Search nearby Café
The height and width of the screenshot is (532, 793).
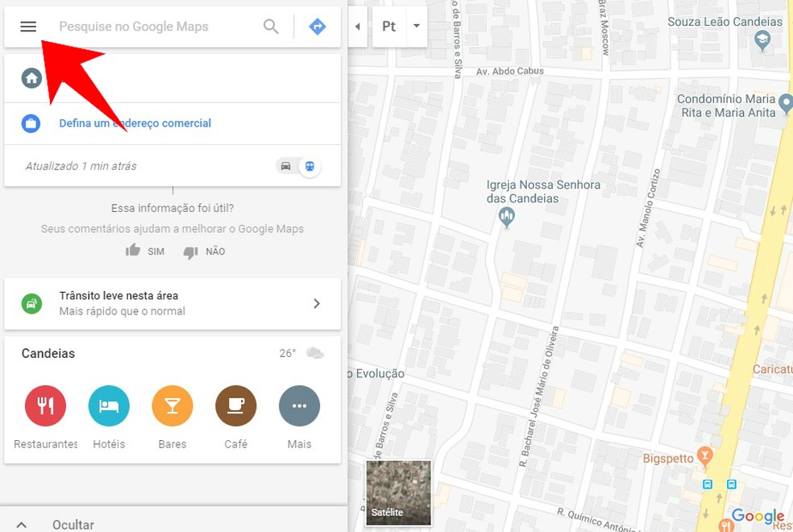click(x=235, y=406)
